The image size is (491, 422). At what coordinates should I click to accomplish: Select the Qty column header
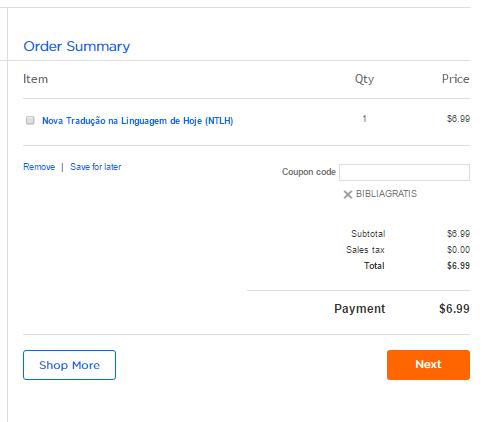tap(364, 79)
